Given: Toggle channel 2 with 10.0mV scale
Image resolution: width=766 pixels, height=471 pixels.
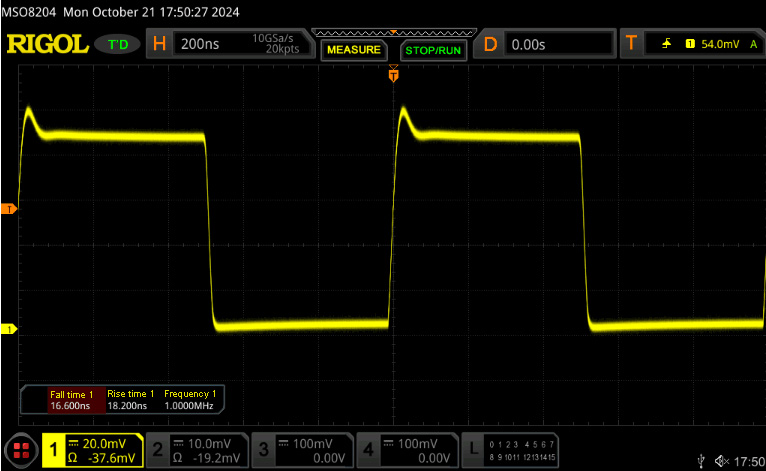Looking at the screenshot, I should (198, 451).
